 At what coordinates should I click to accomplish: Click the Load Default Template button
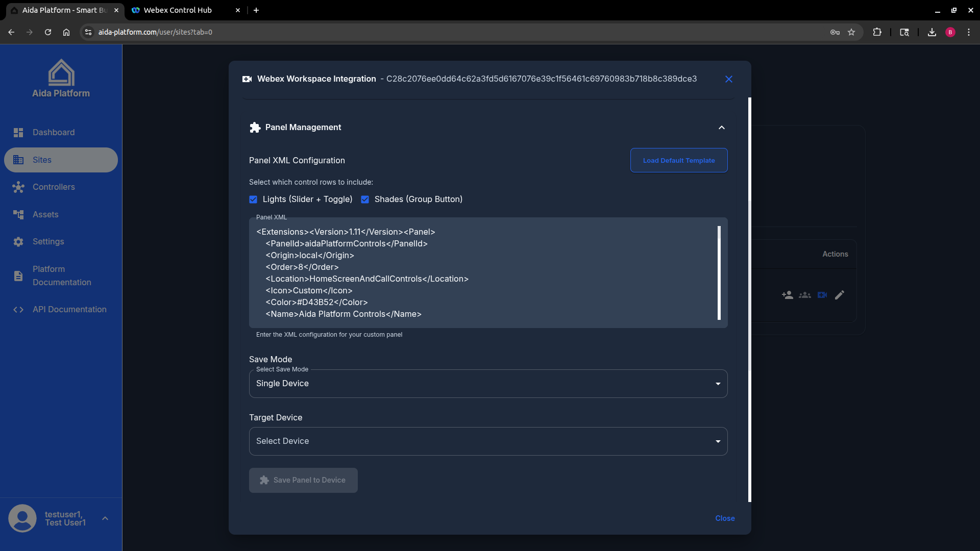pyautogui.click(x=679, y=160)
